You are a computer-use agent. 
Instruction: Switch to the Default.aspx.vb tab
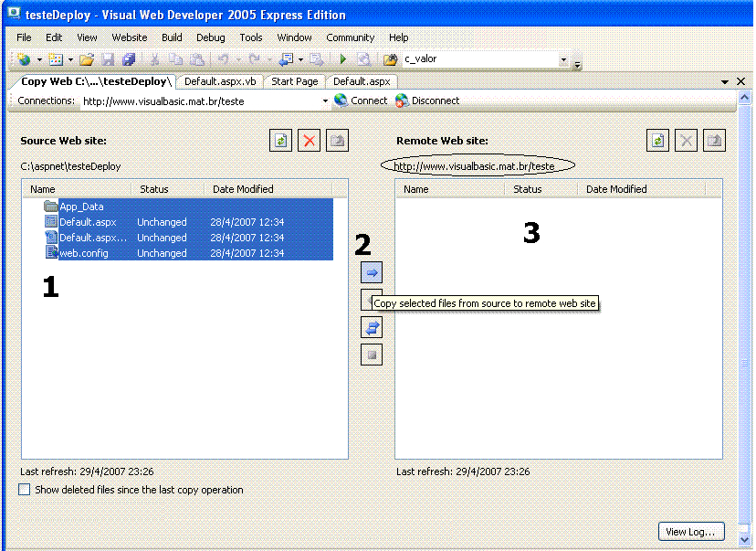pyautogui.click(x=220, y=81)
